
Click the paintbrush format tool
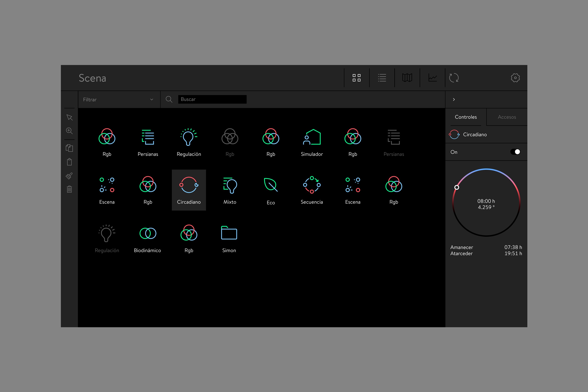click(x=69, y=176)
